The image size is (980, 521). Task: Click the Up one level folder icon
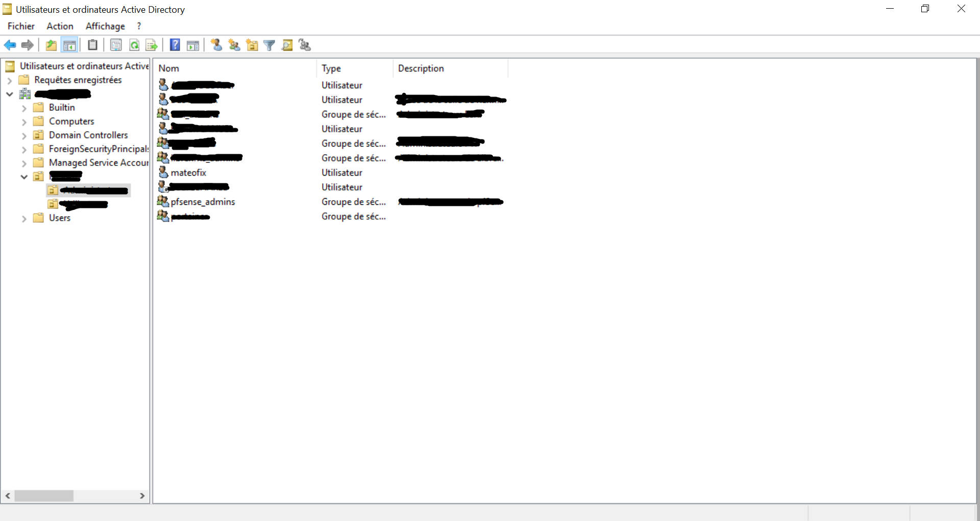click(x=51, y=45)
